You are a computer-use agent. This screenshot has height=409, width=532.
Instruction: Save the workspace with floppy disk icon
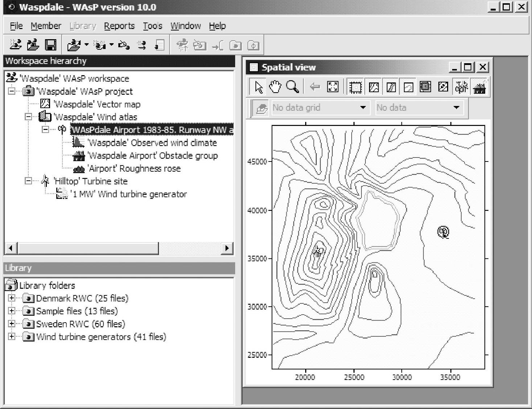click(50, 45)
